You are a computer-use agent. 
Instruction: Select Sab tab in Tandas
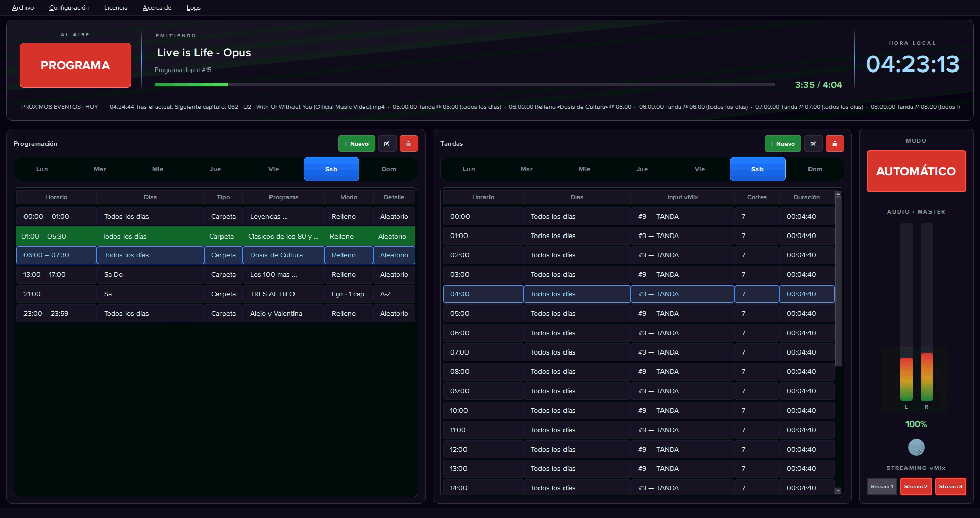click(x=757, y=169)
